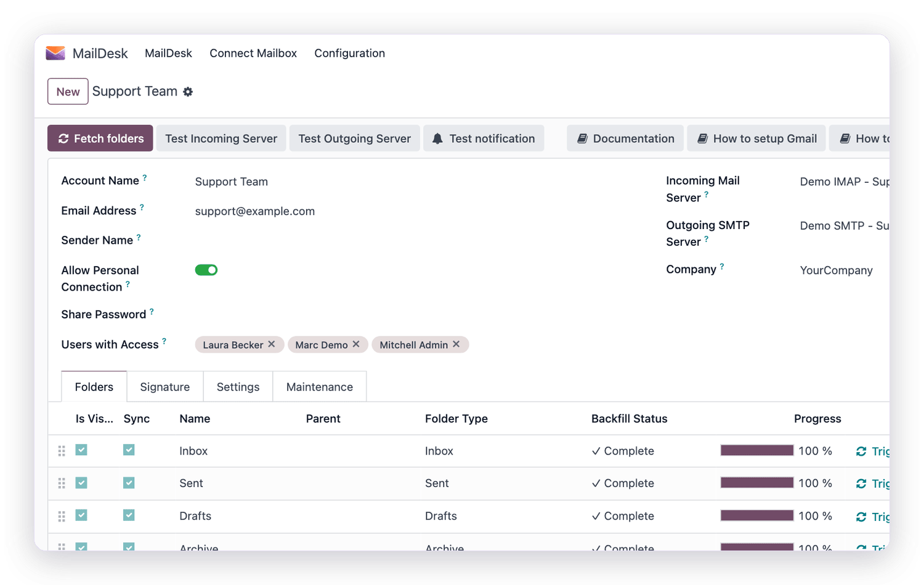Grab the drag handle of Drafts row

pyautogui.click(x=62, y=516)
